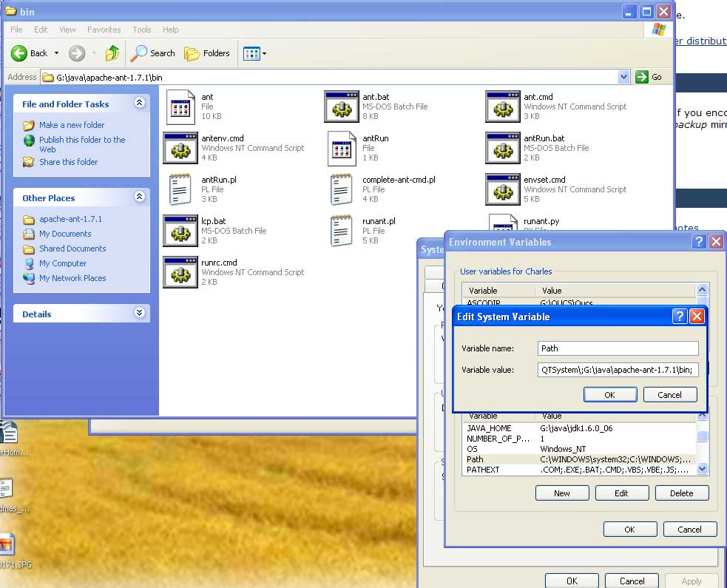
Task: Select the antRun.pl file icon
Action: pyautogui.click(x=180, y=189)
